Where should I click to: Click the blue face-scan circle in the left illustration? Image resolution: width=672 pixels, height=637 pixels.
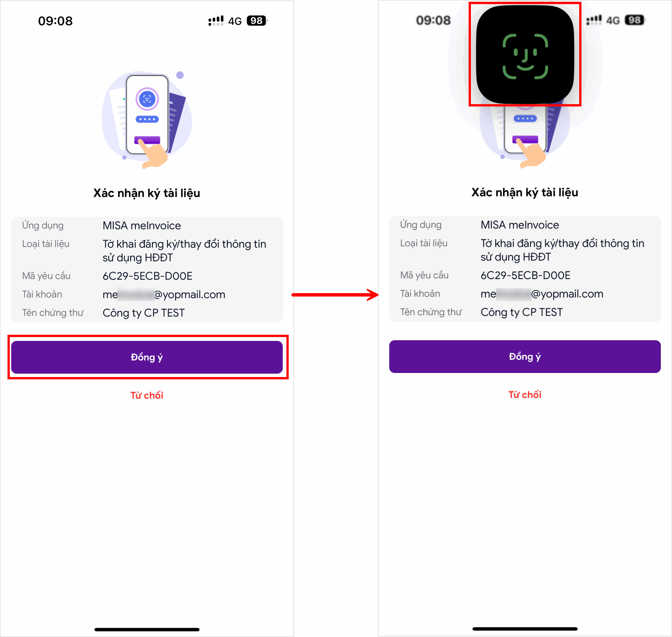point(147,99)
